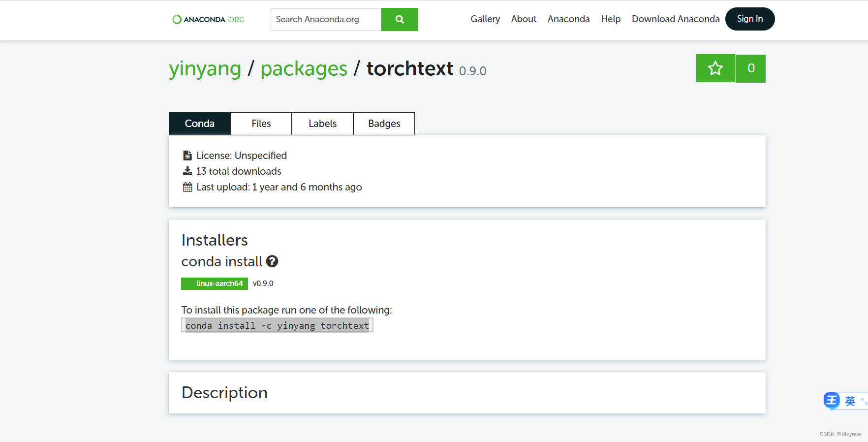Image resolution: width=868 pixels, height=442 pixels.
Task: Click Download Anaconda link
Action: click(676, 19)
